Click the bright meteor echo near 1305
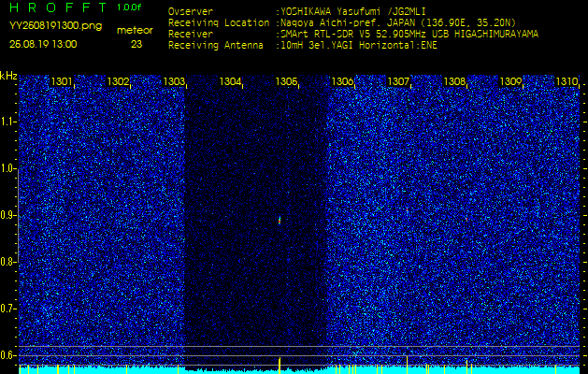The image size is (588, 374). click(280, 221)
